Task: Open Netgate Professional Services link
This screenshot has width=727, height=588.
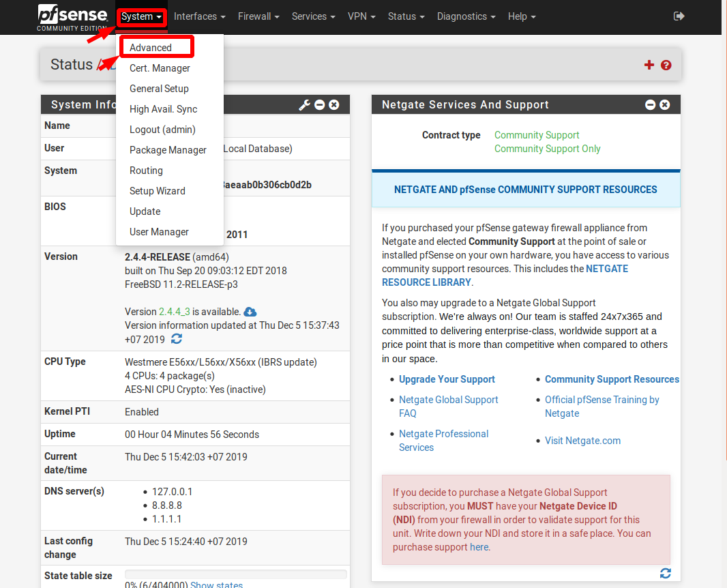Action: pos(444,441)
